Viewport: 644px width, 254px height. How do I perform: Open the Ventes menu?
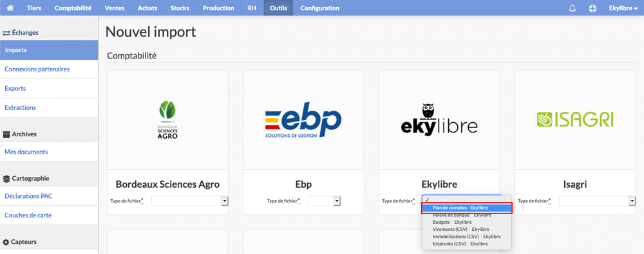(115, 8)
